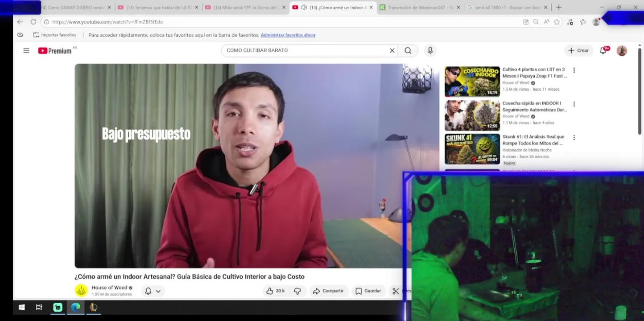Share video with Compartir button

coord(328,291)
